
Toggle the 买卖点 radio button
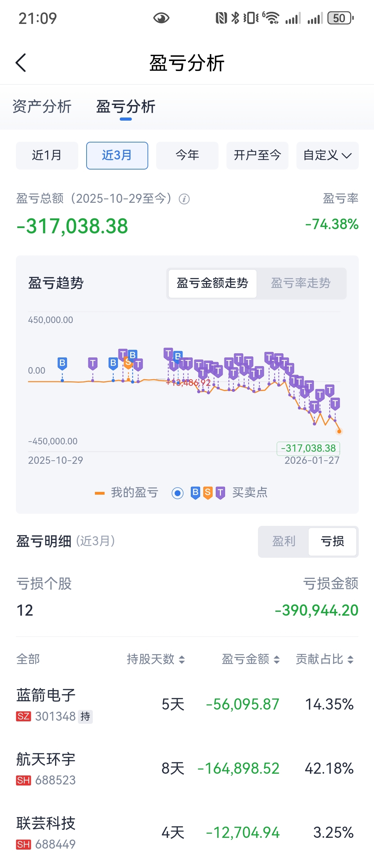(178, 493)
